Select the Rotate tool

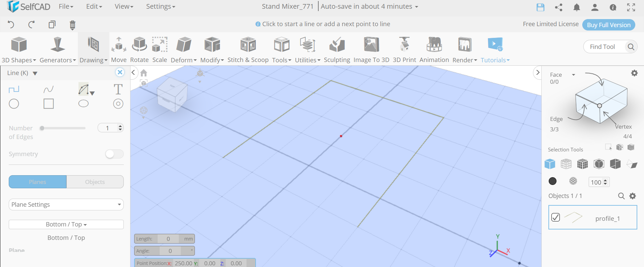tap(139, 50)
